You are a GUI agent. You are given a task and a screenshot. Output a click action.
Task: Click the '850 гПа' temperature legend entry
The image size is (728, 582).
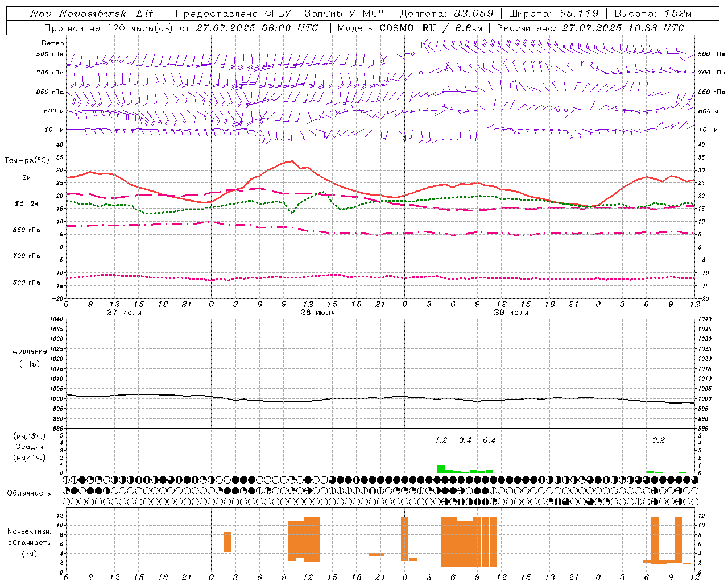tap(27, 230)
